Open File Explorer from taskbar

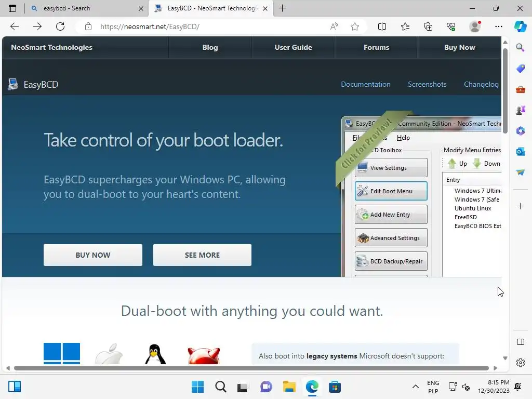(x=289, y=387)
